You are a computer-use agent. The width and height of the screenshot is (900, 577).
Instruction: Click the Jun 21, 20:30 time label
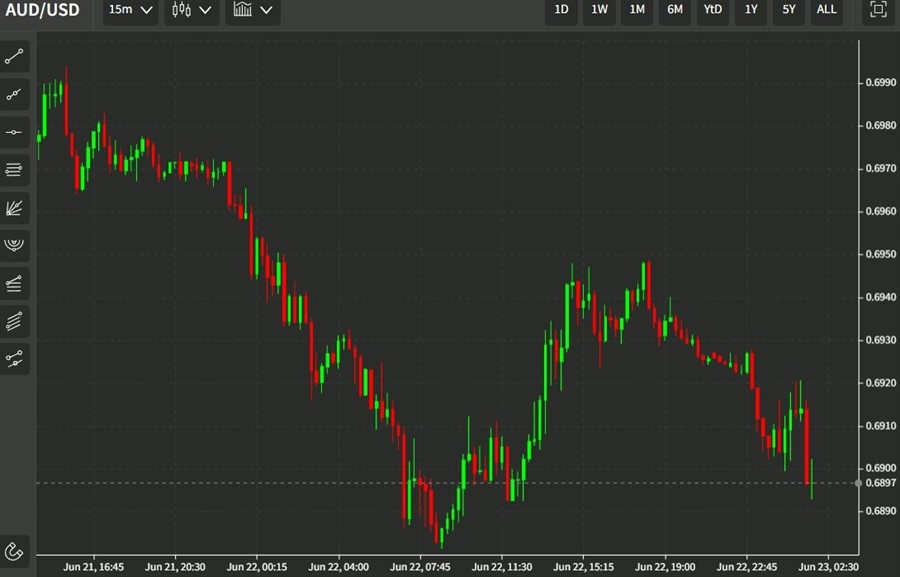(x=175, y=567)
